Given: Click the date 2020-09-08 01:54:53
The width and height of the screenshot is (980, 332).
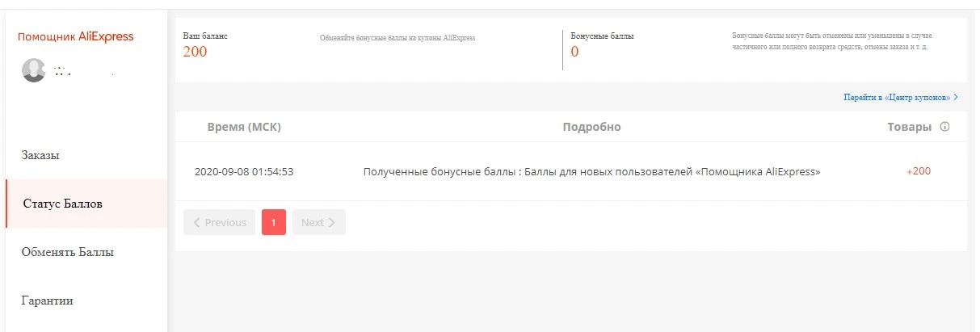Looking at the screenshot, I should click(244, 172).
